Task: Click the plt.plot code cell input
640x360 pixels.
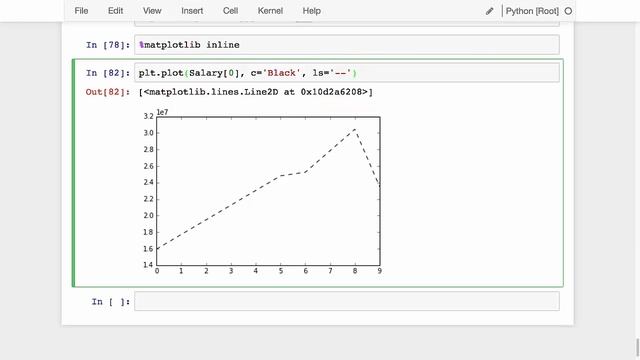Action: 347,73
